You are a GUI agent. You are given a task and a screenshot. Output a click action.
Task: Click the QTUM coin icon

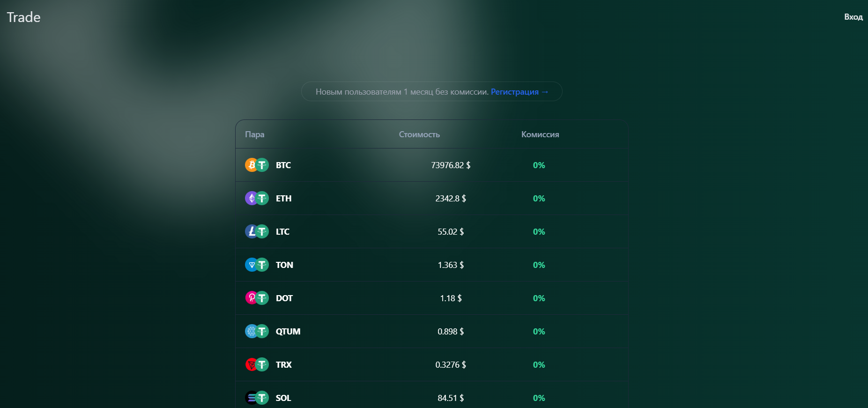click(x=251, y=331)
